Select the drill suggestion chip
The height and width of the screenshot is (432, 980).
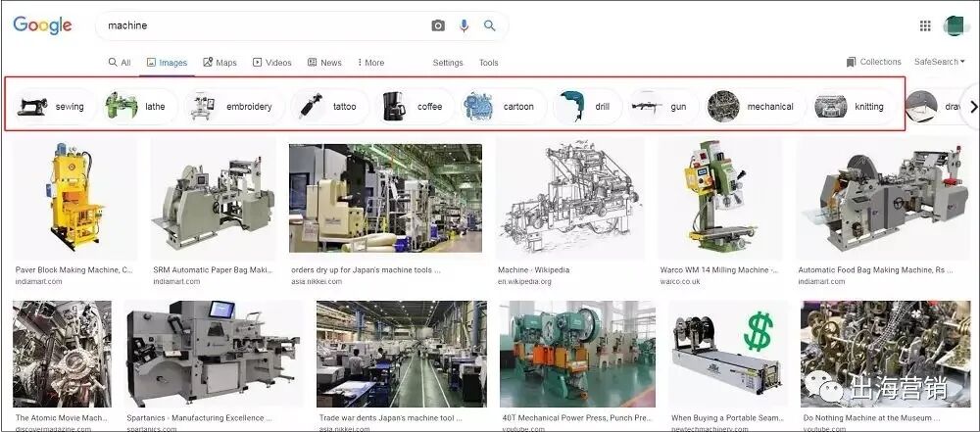[x=587, y=106]
